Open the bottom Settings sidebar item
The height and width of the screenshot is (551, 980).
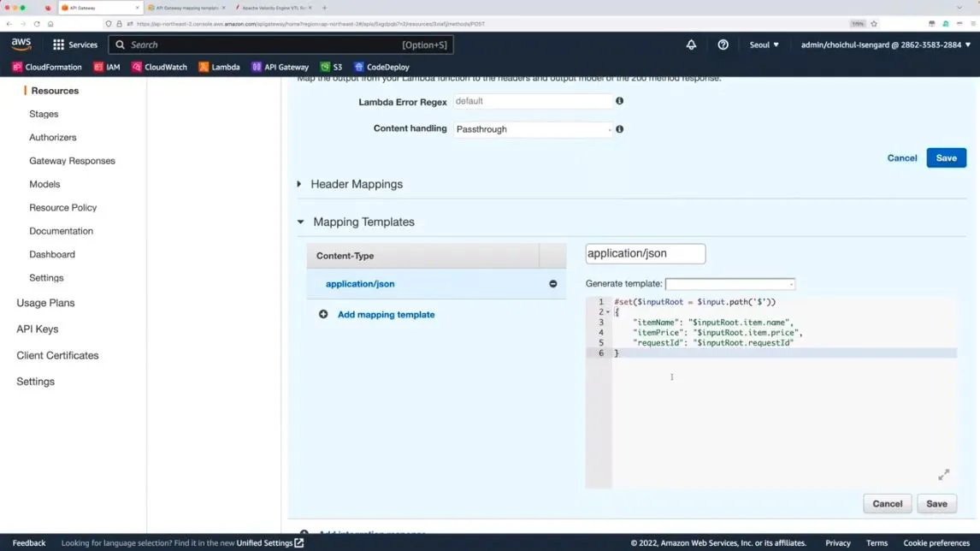click(36, 382)
